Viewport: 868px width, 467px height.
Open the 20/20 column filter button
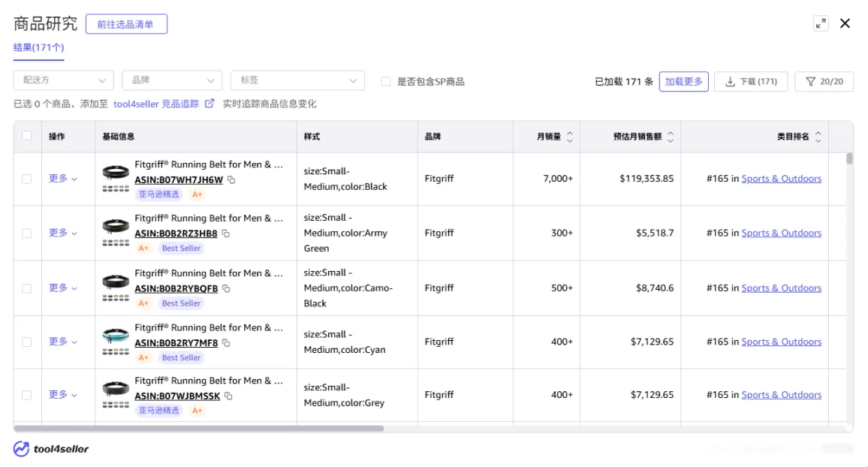(824, 81)
